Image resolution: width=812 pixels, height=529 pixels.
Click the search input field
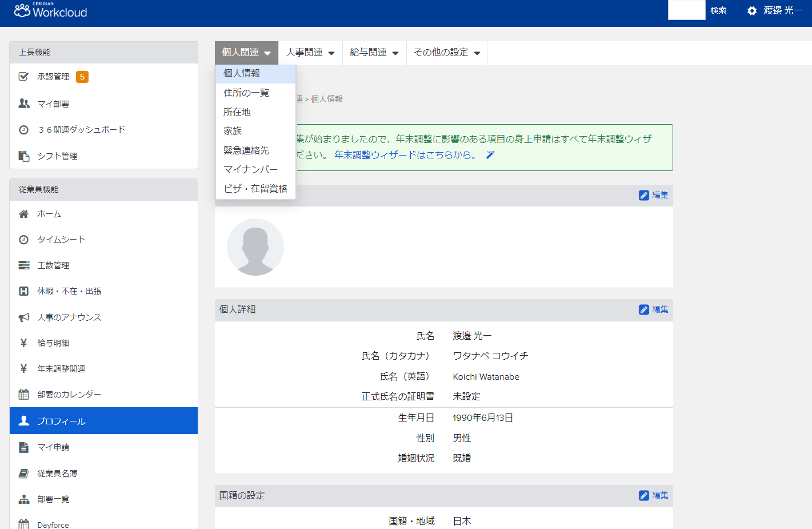pyautogui.click(x=686, y=10)
